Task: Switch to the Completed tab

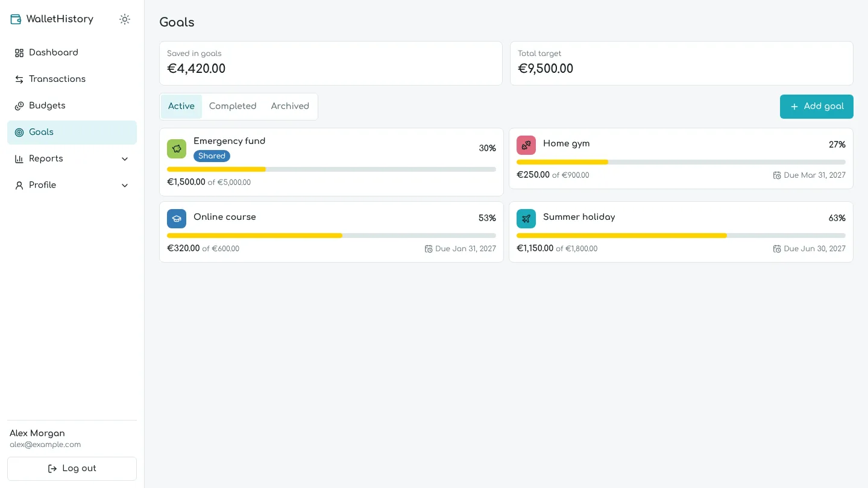Action: 233,107
